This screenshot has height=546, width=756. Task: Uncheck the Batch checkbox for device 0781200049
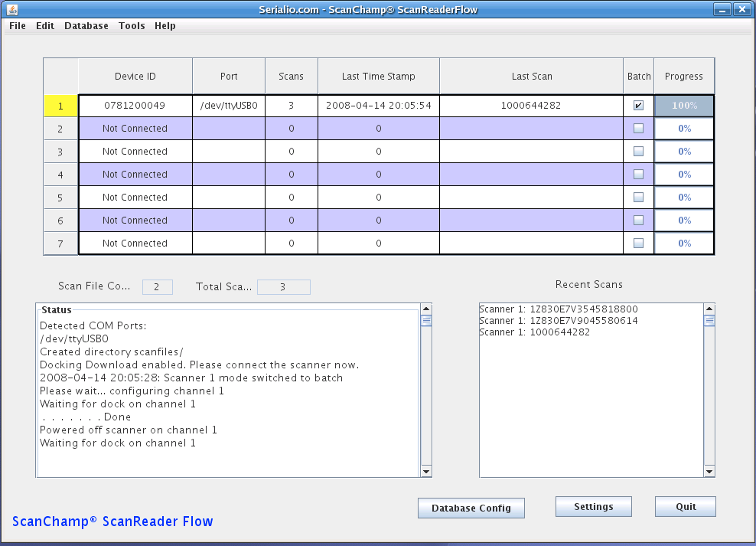point(639,106)
